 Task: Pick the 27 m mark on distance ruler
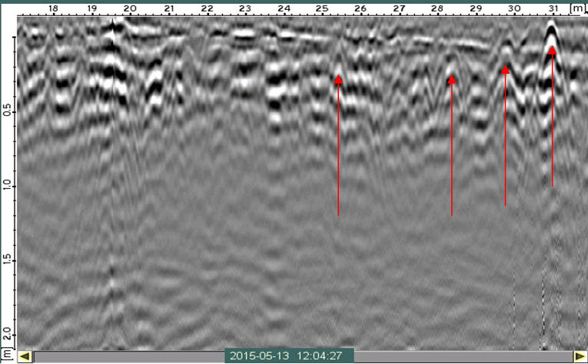click(x=399, y=8)
